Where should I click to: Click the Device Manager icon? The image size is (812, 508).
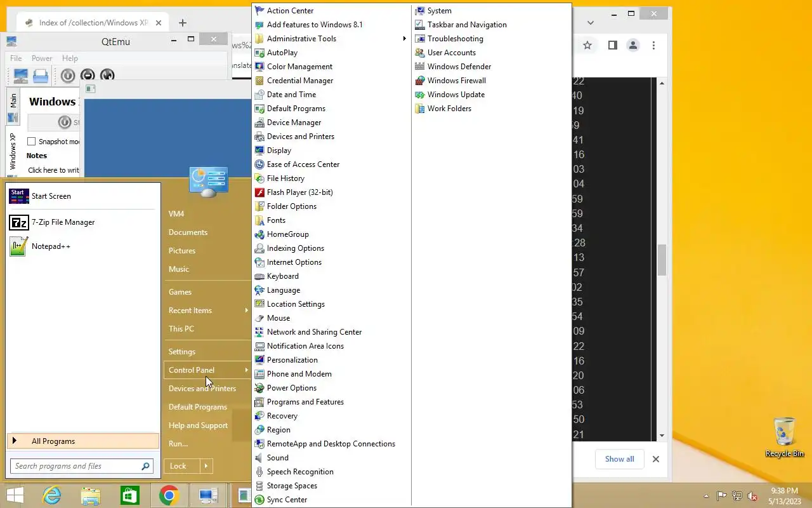coord(259,123)
